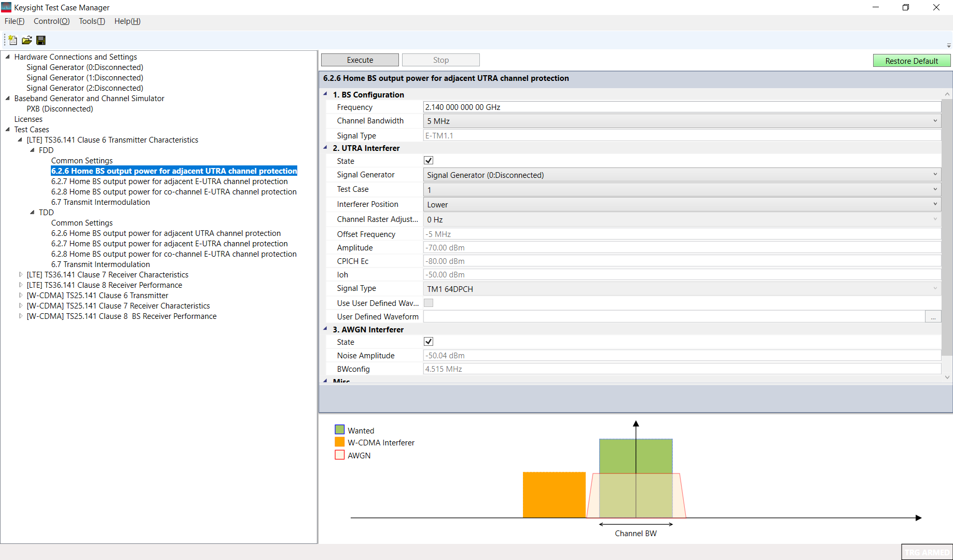The width and height of the screenshot is (953, 560).
Task: Uncheck the UTRA Interferer State checkbox
Action: pyautogui.click(x=429, y=161)
